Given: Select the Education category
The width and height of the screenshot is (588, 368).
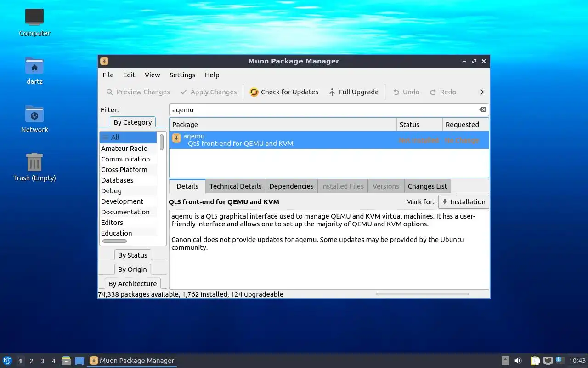Looking at the screenshot, I should [128, 233].
